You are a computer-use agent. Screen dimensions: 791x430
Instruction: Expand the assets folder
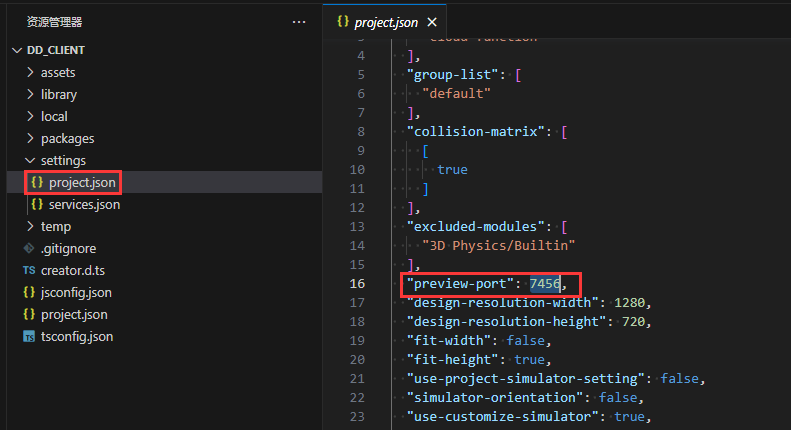tap(30, 72)
